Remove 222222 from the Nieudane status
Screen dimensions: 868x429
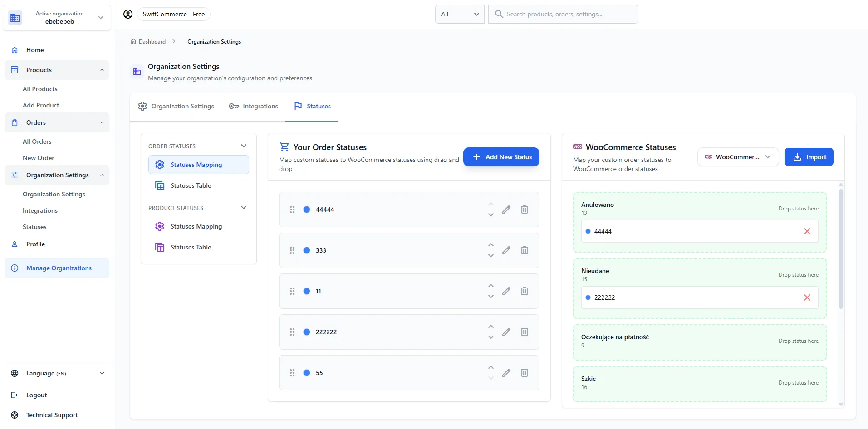tap(807, 297)
